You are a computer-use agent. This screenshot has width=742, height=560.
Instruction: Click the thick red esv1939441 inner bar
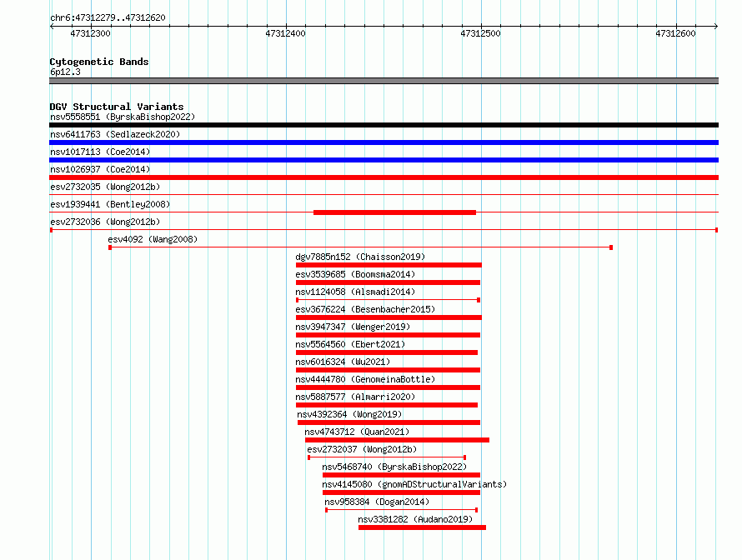coord(394,212)
